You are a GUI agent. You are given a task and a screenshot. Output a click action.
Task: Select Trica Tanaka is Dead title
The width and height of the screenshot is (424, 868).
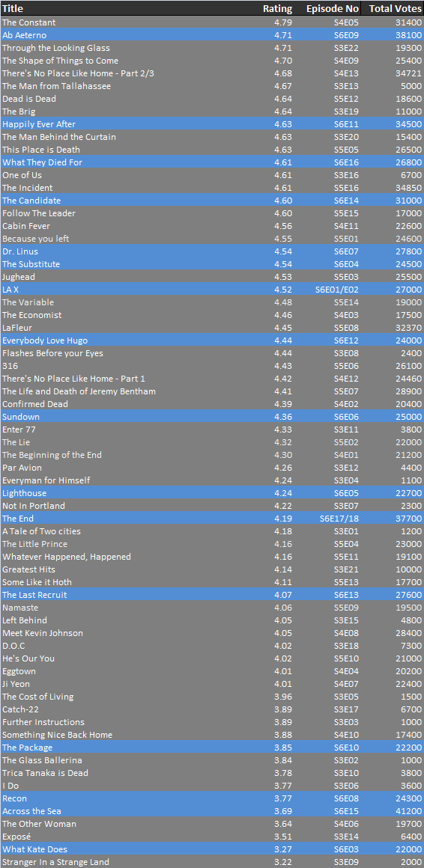(x=46, y=773)
